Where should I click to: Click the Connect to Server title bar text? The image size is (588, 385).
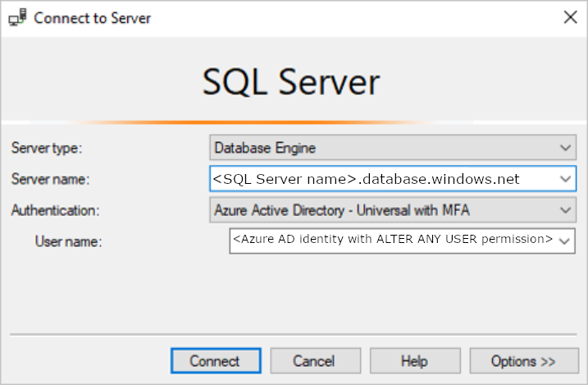point(92,17)
